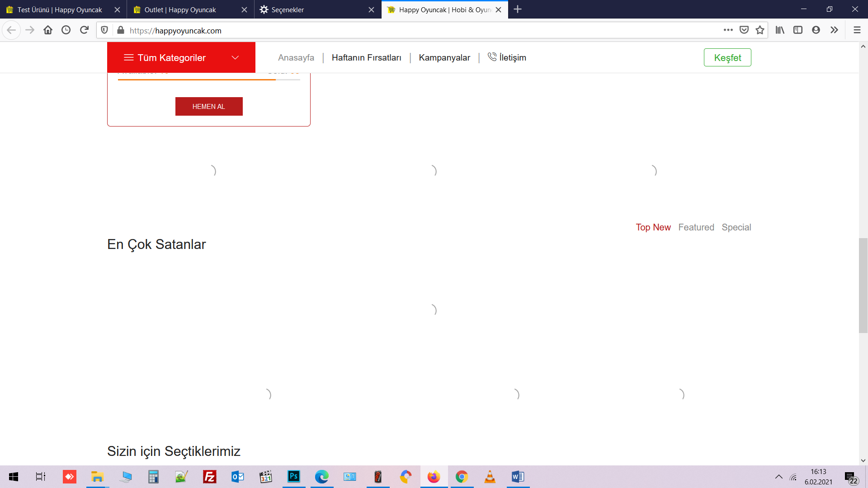Open page actions three-dot menu
This screenshot has height=488, width=868.
point(728,30)
